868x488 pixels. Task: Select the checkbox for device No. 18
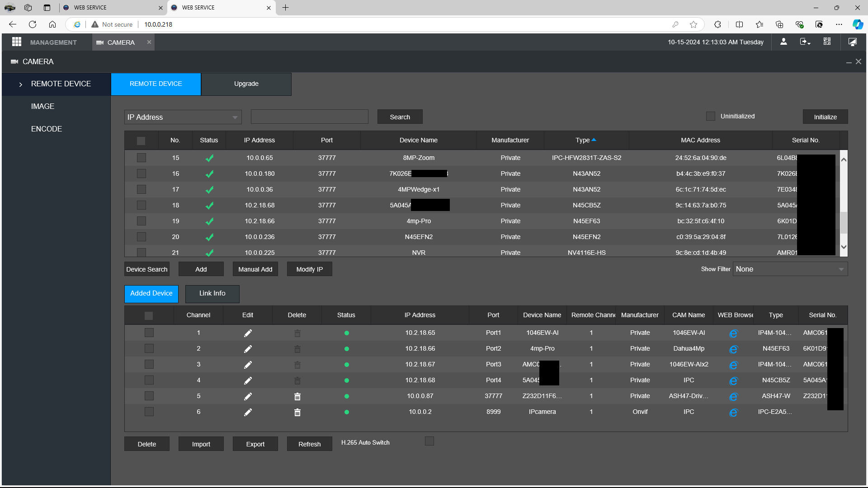point(142,205)
